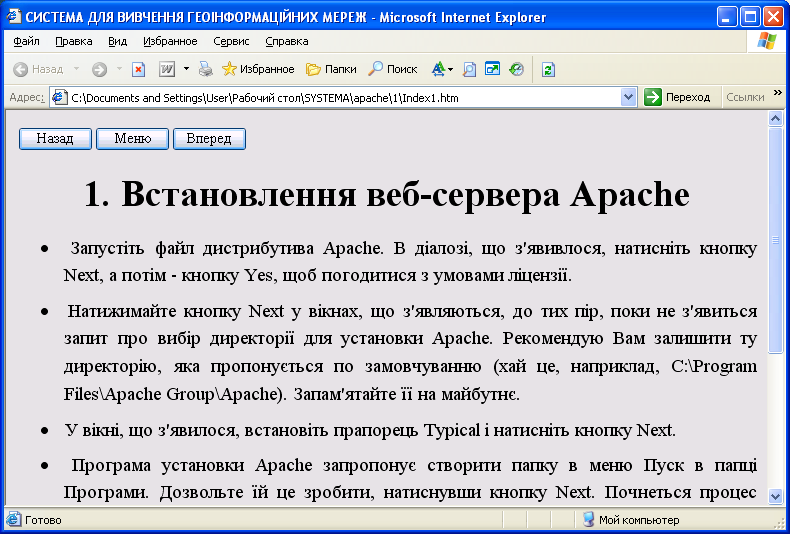Open the Избранное star toolbar button
Image resolution: width=790 pixels, height=534 pixels.
pyautogui.click(x=258, y=69)
